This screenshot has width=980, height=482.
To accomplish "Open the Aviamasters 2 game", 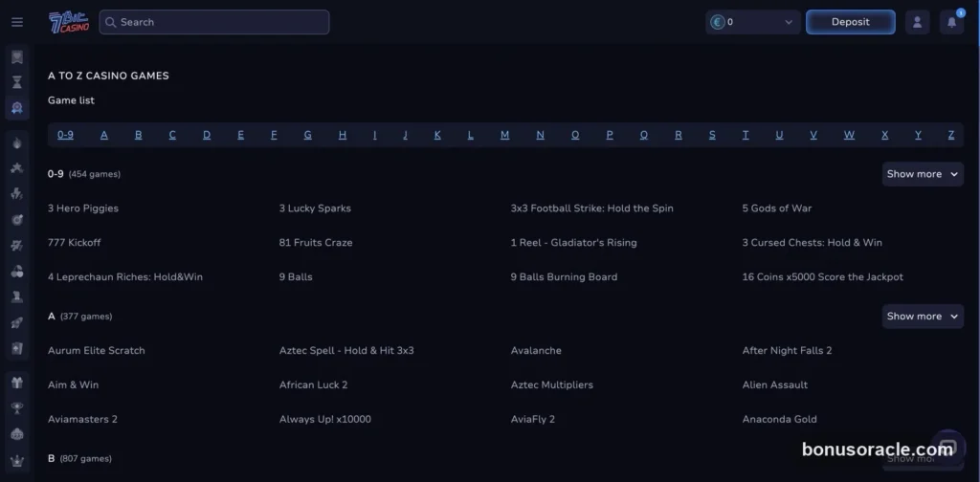I will coord(82,420).
